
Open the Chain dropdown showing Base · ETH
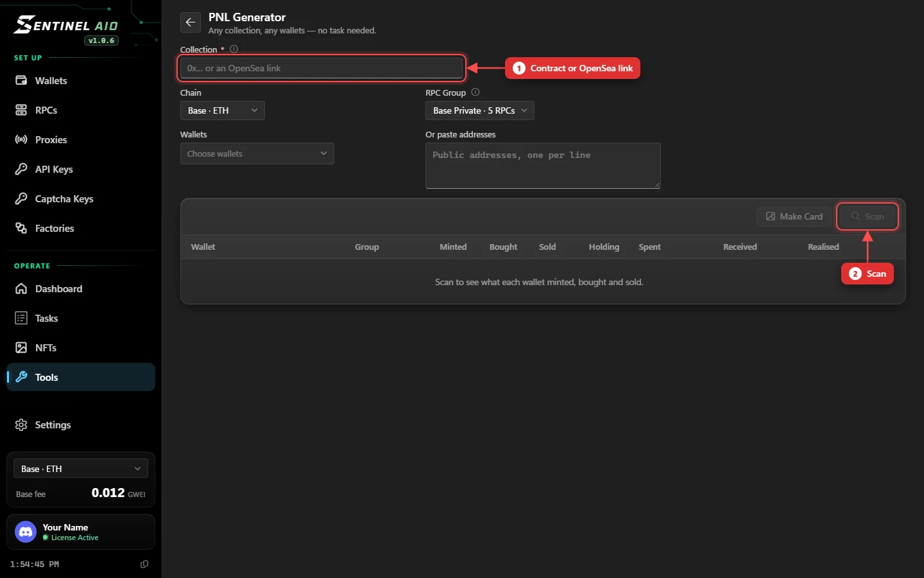[222, 110]
